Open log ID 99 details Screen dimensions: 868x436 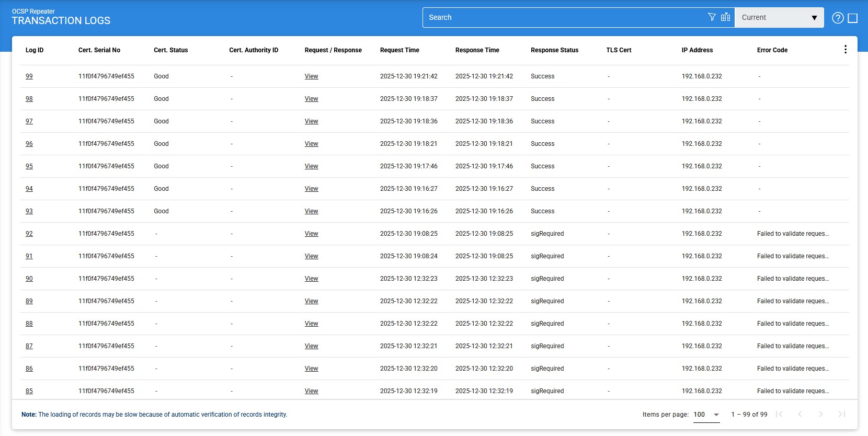point(29,76)
